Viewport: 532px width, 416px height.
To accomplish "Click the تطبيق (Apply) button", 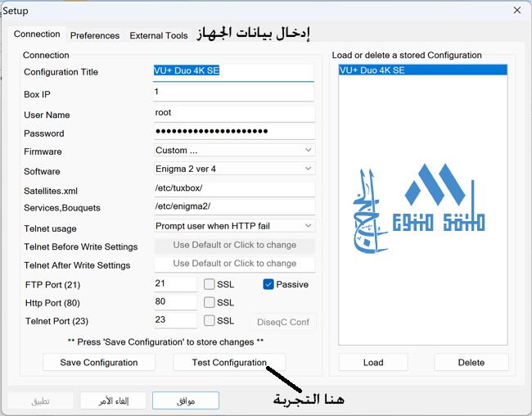I will (x=41, y=400).
